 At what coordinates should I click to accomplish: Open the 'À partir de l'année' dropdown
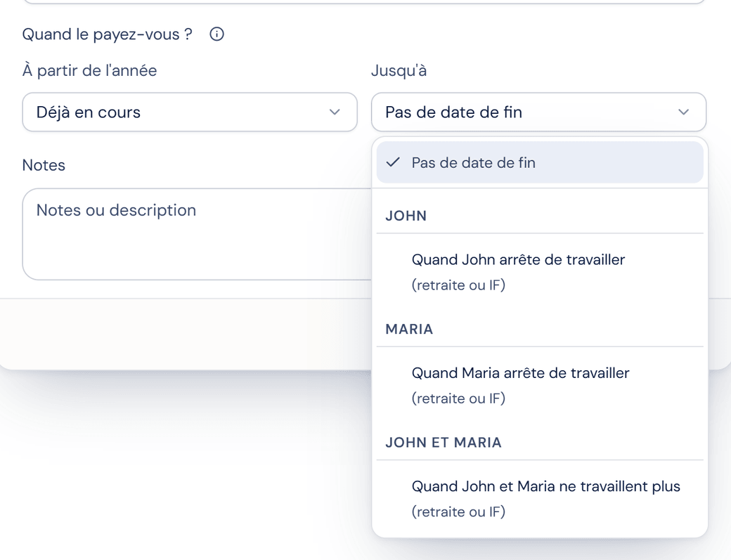[x=190, y=112]
